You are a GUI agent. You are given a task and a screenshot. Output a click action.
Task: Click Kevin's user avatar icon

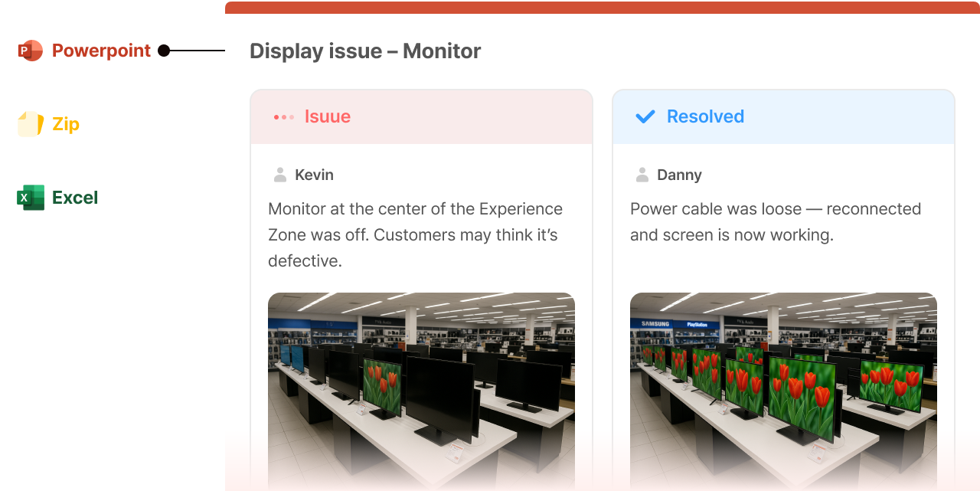click(280, 175)
